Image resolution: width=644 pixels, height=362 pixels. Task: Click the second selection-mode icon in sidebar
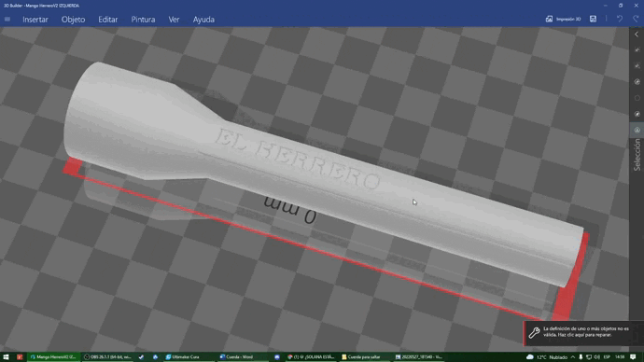click(x=637, y=65)
